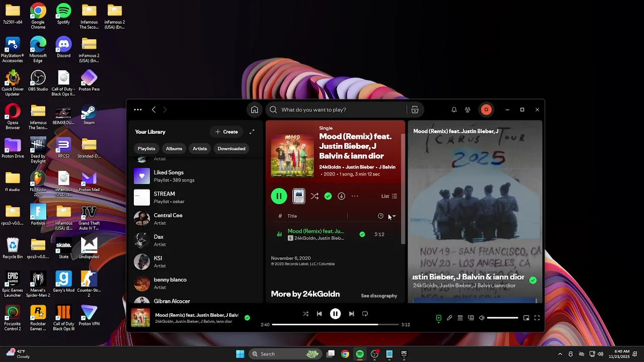Pause the single with green button
Screen dimensions: 644x362
tap(279, 196)
